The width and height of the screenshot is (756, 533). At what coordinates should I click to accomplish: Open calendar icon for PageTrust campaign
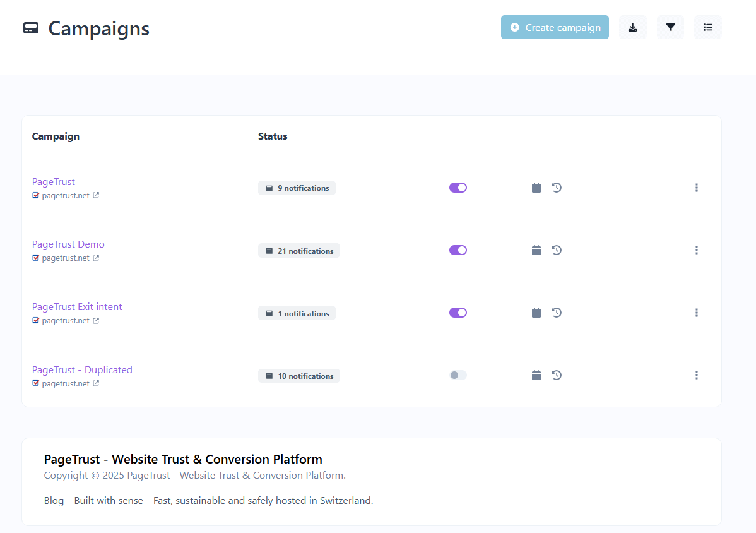click(536, 188)
